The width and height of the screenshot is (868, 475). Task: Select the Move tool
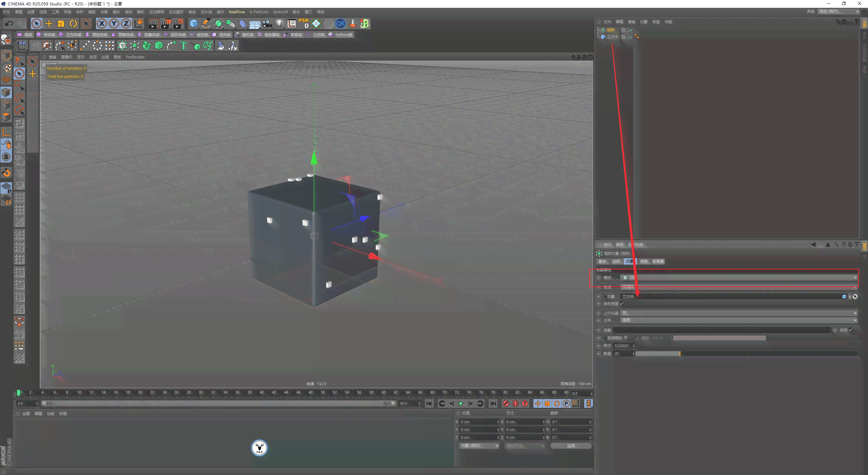pos(49,23)
